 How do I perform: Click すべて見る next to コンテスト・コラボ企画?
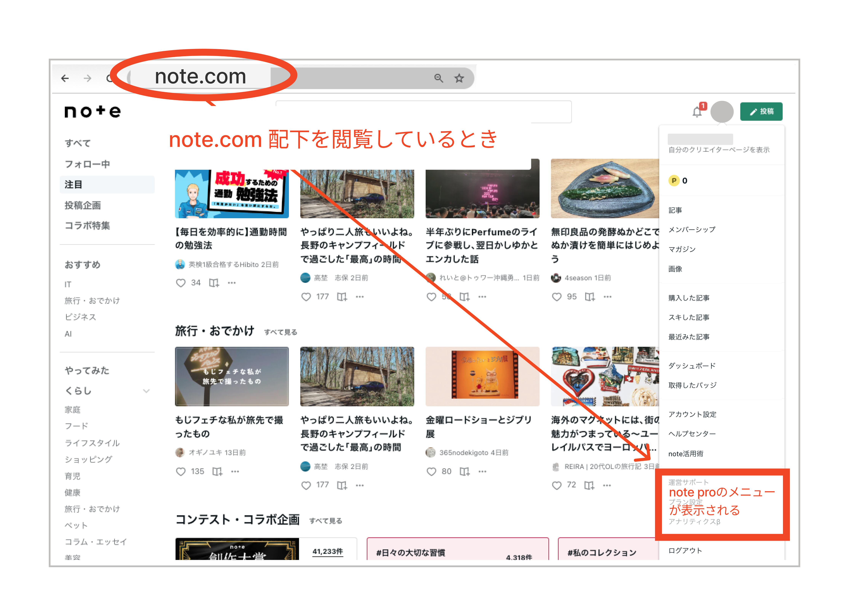point(326,521)
